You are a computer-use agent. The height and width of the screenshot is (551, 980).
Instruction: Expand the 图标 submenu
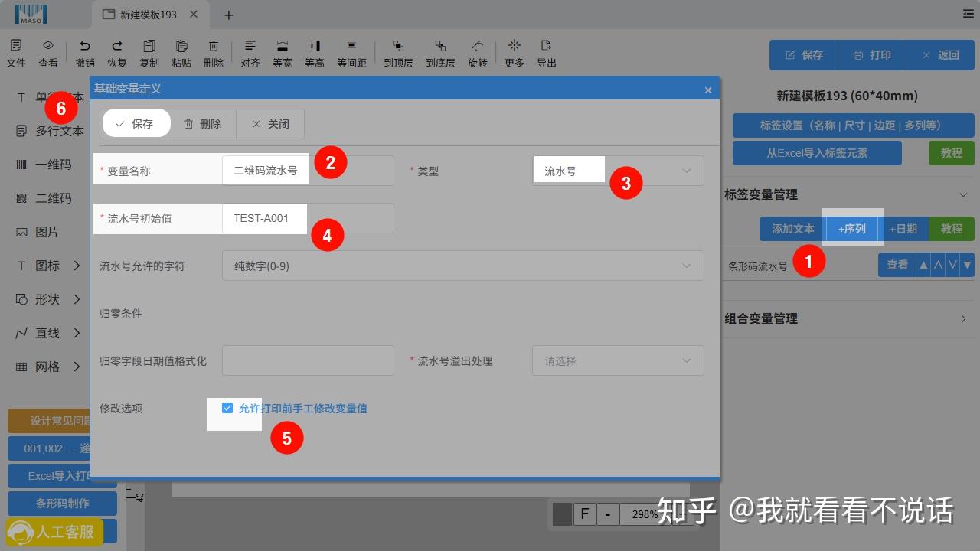(77, 266)
